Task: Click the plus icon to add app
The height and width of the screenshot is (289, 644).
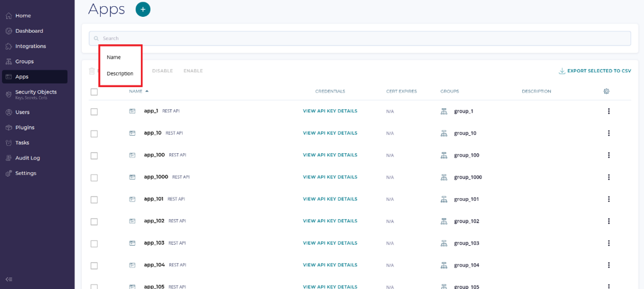Action: click(x=143, y=9)
